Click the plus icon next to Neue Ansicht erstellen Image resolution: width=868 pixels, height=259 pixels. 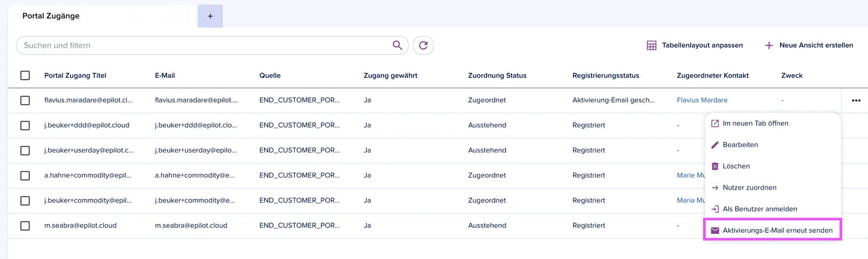tap(769, 46)
